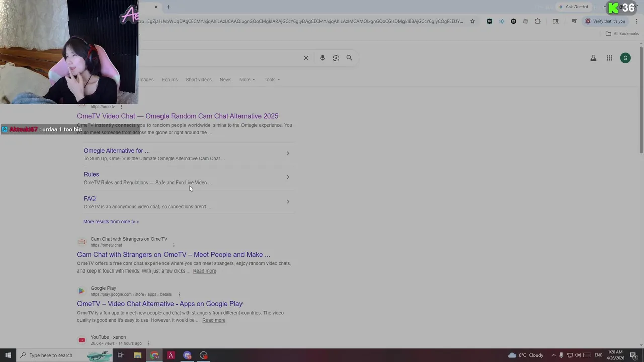Viewport: 644px width, 362px height.
Task: Show hidden system tray icons
Action: 553,355
